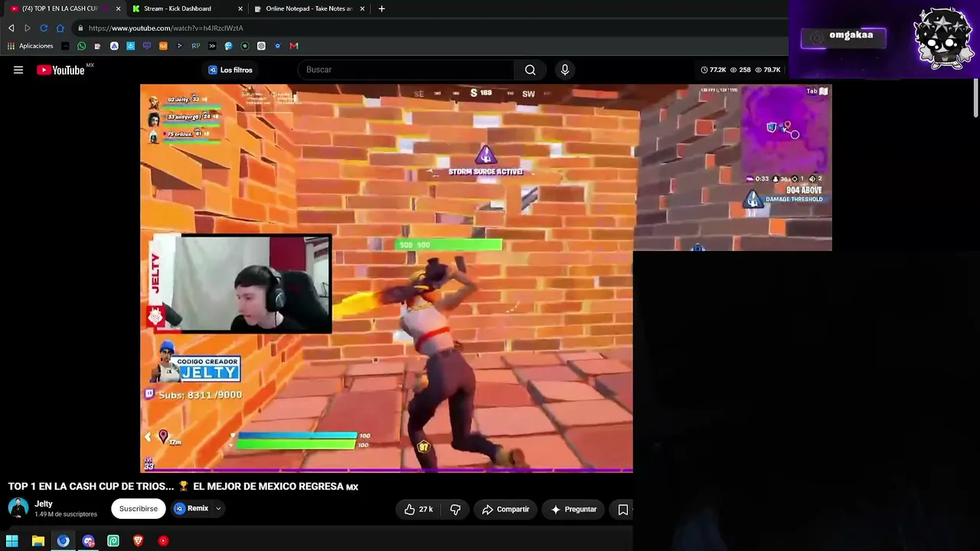Open the Jelty channel avatar

click(x=18, y=508)
